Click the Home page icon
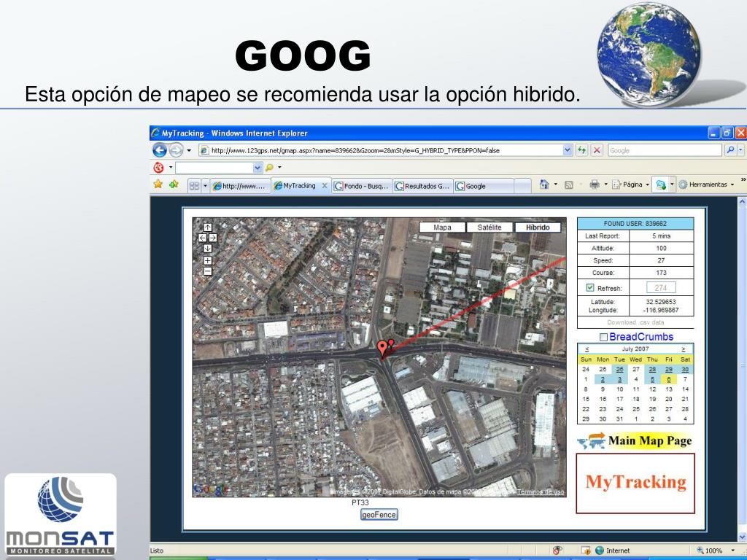This screenshot has width=747, height=560. point(544,184)
